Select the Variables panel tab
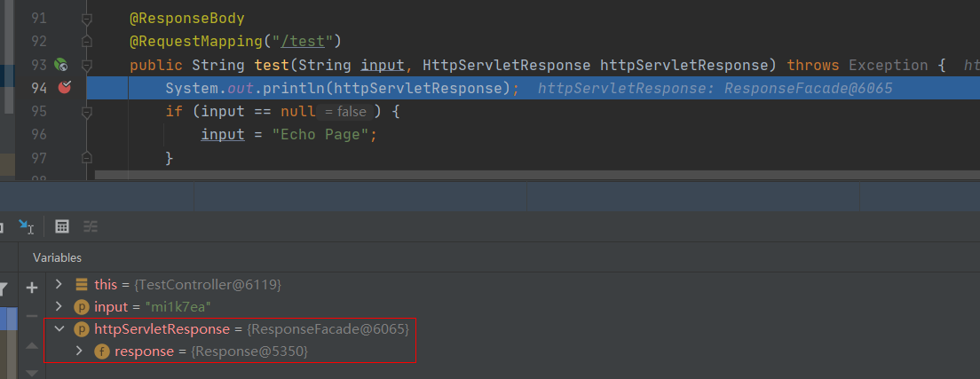Screen dimensions: 980x379 point(57,257)
